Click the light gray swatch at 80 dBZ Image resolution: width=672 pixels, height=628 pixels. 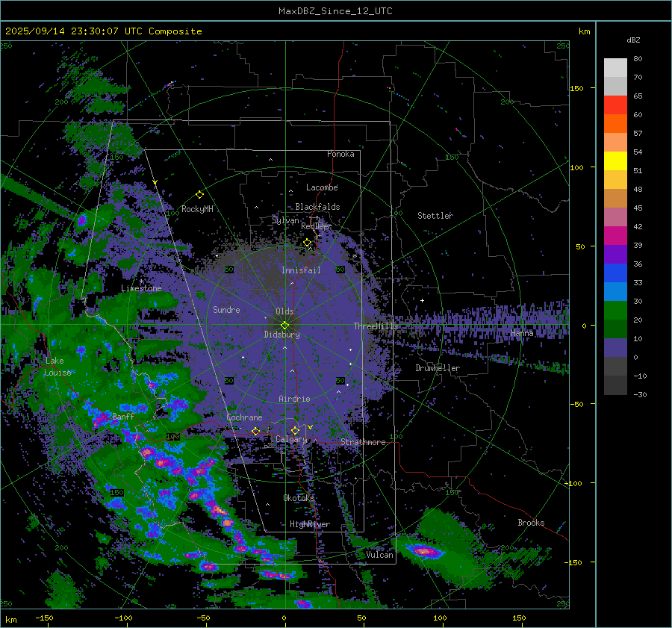click(x=615, y=68)
